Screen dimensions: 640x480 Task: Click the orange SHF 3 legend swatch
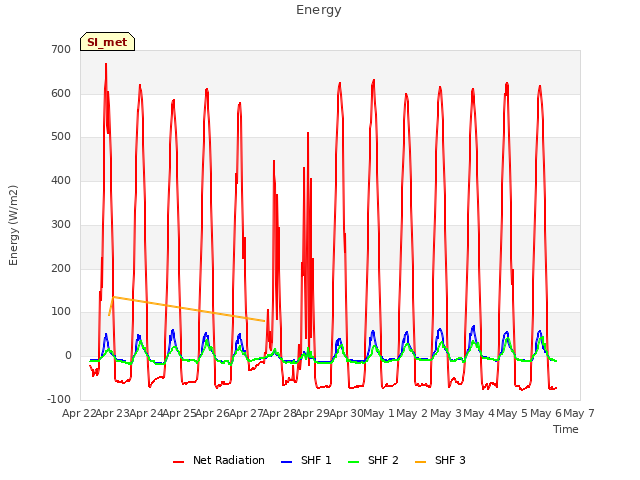420,462
